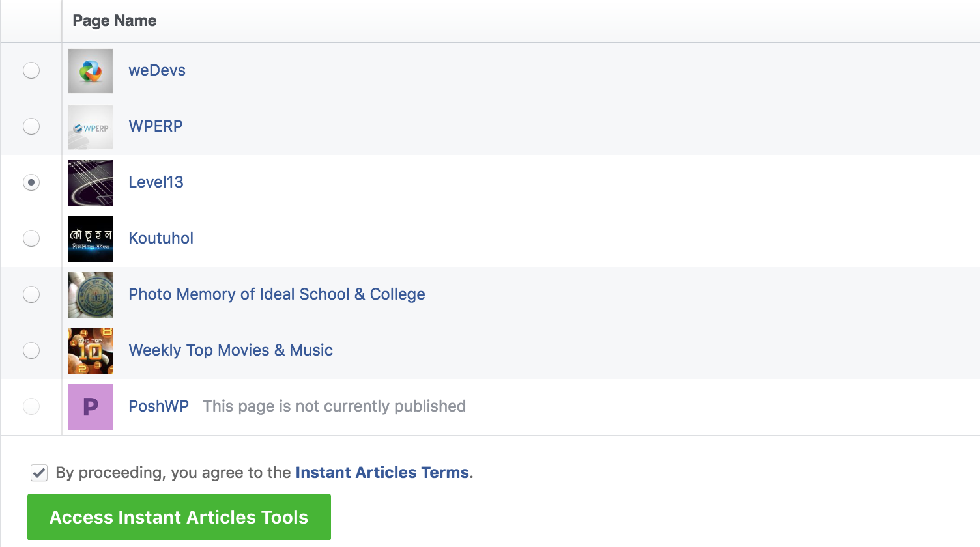Screen dimensions: 980x547
Task: Uncheck the Instant Articles Terms agreement checkbox
Action: [39, 473]
